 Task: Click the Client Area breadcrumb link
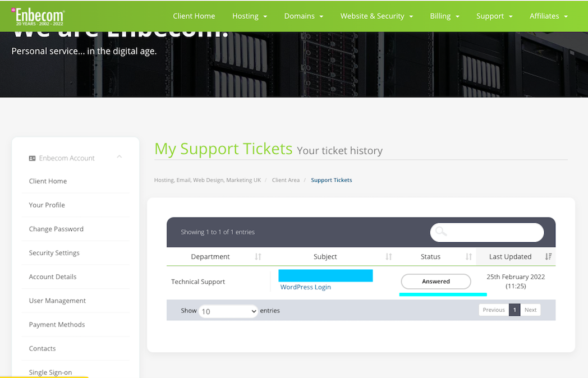pos(286,180)
